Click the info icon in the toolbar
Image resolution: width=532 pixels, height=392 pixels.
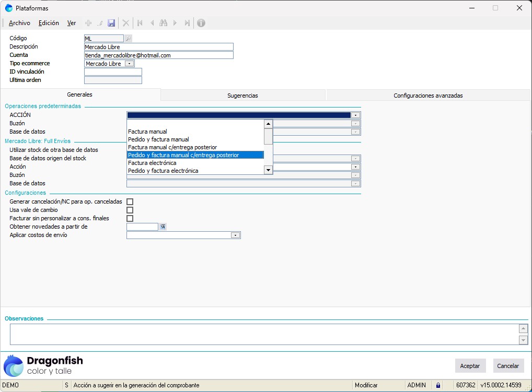[x=201, y=23]
